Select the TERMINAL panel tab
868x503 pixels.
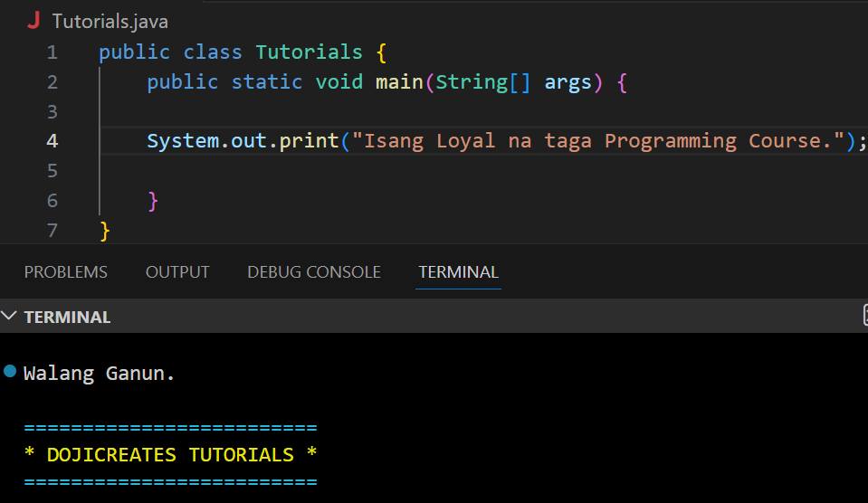(x=458, y=271)
